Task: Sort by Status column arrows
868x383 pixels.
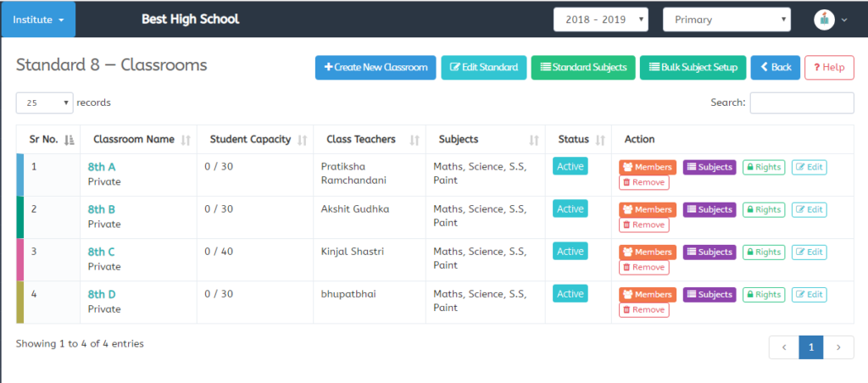Action: [600, 140]
